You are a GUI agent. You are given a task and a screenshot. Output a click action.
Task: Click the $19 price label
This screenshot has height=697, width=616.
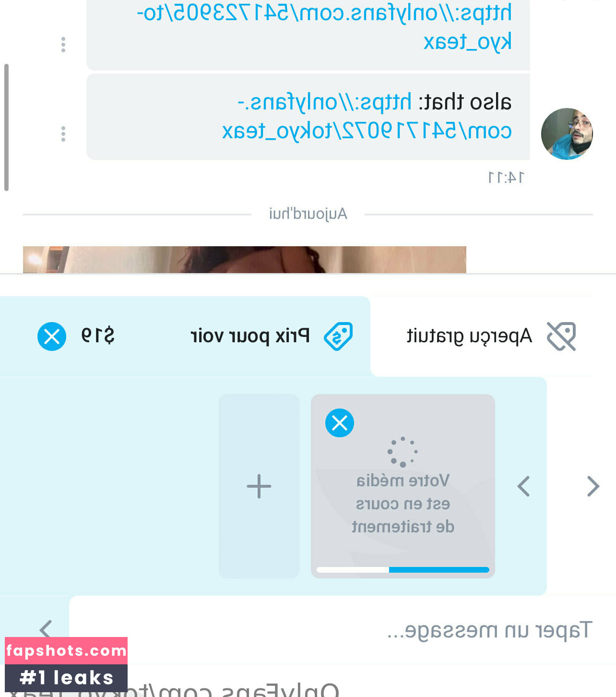pyautogui.click(x=98, y=336)
